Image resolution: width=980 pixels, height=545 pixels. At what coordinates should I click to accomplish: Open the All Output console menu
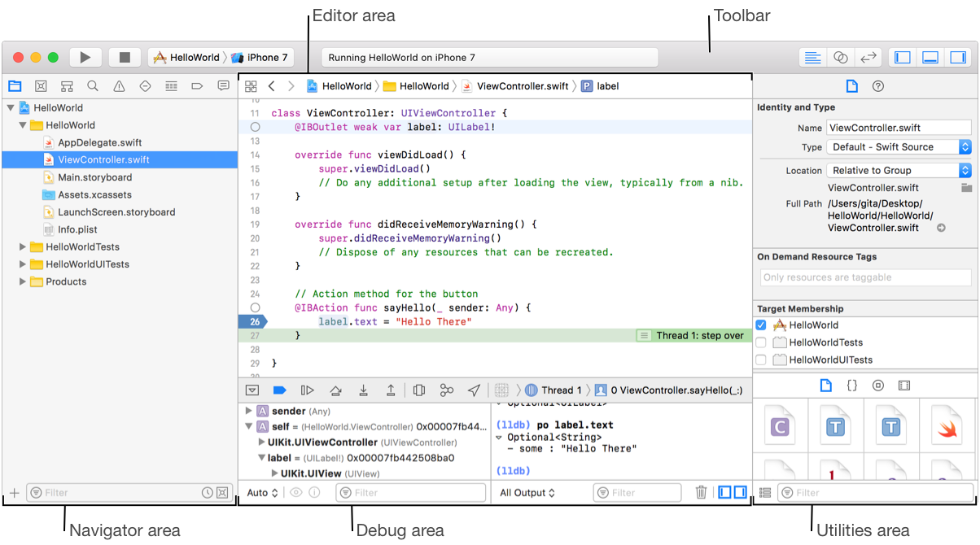click(527, 492)
